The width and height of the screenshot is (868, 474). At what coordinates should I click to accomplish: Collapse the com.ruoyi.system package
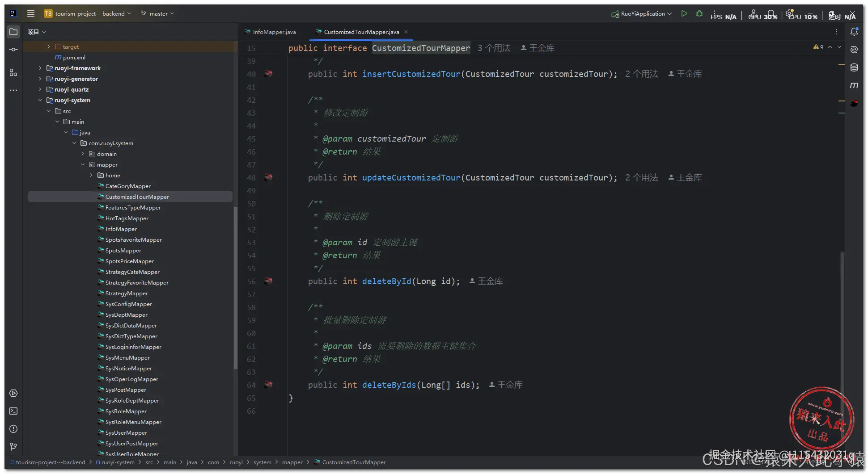(74, 143)
